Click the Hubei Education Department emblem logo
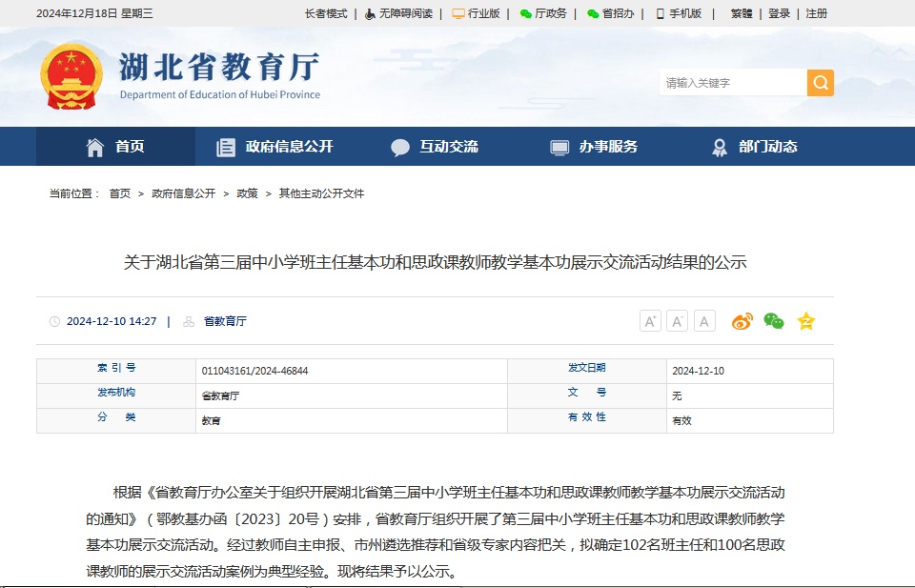Screen dimensions: 915x588 [71, 76]
